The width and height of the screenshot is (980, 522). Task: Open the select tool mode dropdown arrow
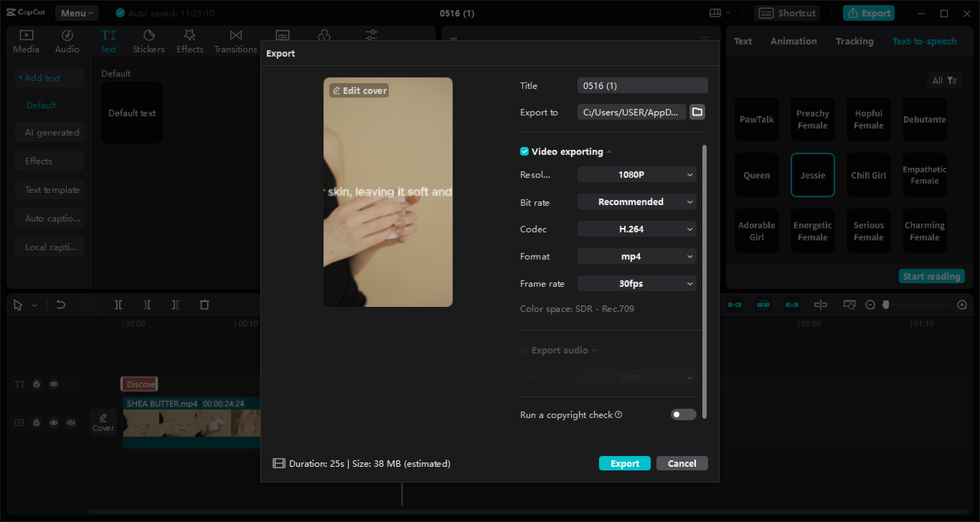34,305
